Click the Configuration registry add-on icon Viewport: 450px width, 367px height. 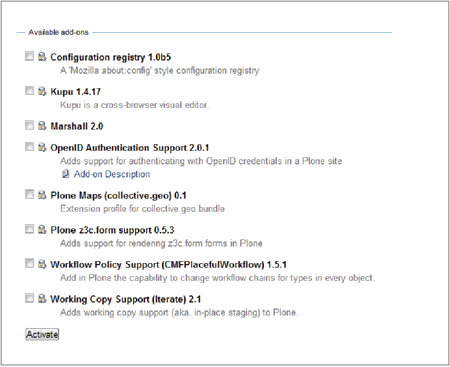coord(42,56)
